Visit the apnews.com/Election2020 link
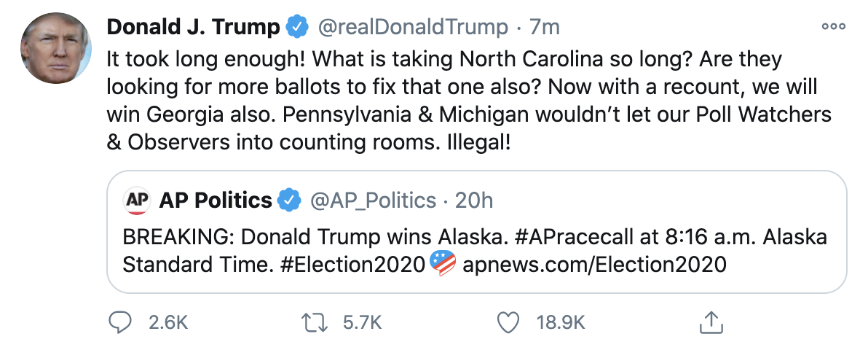 pyautogui.click(x=594, y=263)
